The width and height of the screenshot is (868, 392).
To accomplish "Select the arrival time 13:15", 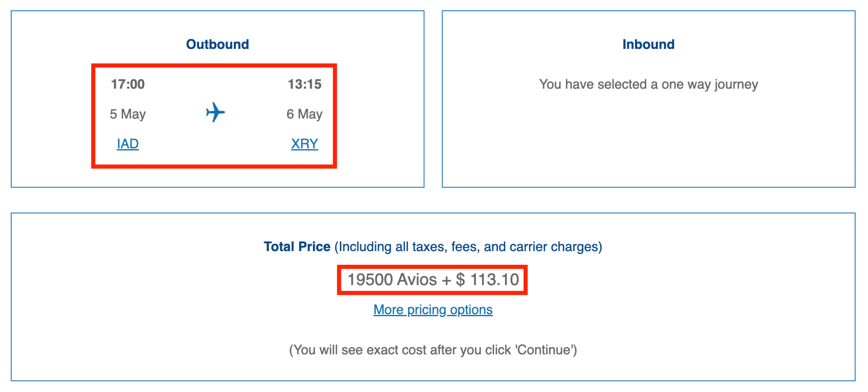I will tap(304, 84).
